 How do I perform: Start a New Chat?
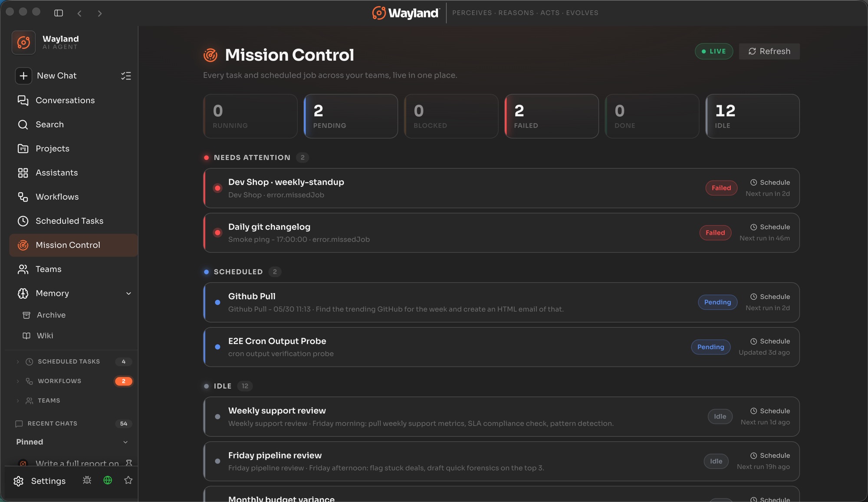pos(56,76)
